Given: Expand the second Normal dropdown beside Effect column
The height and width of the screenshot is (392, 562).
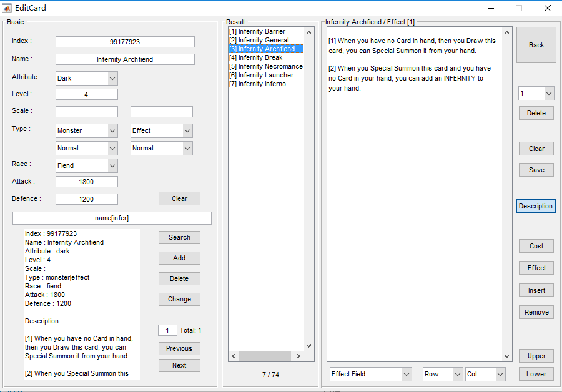Looking at the screenshot, I should click(162, 149).
